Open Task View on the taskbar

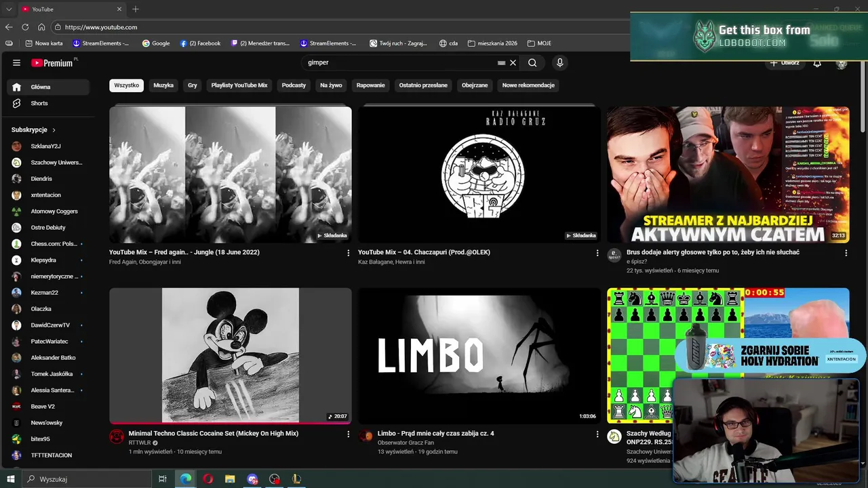[163, 479]
